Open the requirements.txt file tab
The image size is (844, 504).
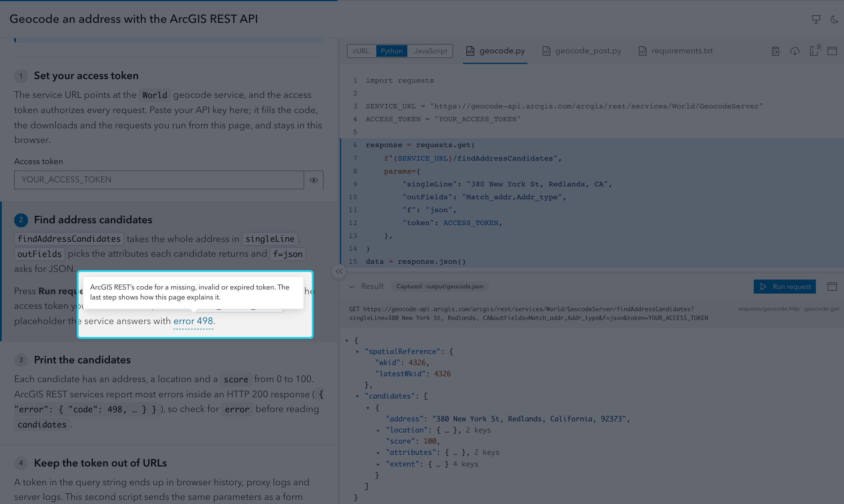[x=675, y=51]
